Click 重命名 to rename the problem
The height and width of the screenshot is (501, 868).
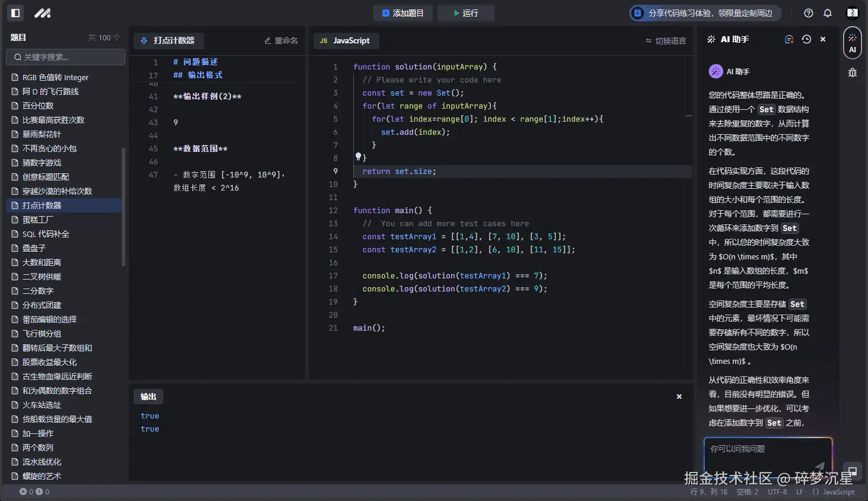281,41
